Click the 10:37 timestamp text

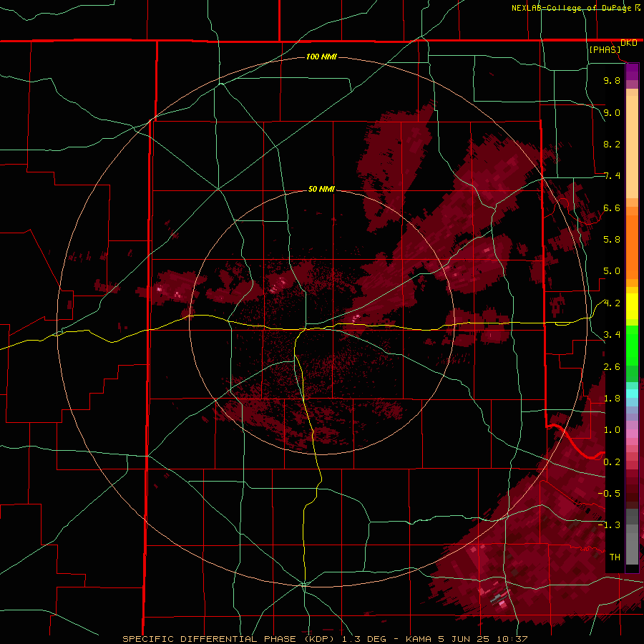[512, 639]
